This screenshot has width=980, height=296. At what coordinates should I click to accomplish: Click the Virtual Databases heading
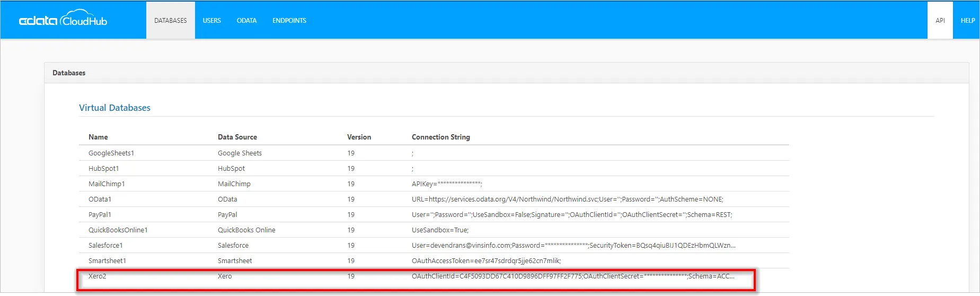point(114,108)
